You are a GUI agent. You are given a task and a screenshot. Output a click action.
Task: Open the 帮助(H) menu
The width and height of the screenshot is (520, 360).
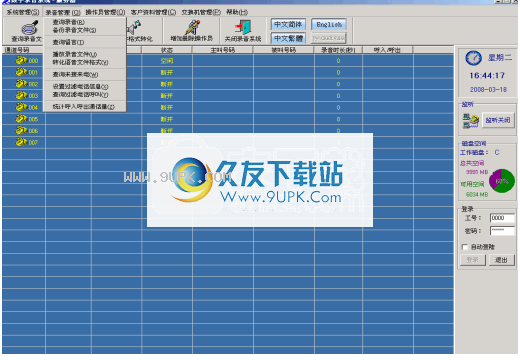pos(237,12)
